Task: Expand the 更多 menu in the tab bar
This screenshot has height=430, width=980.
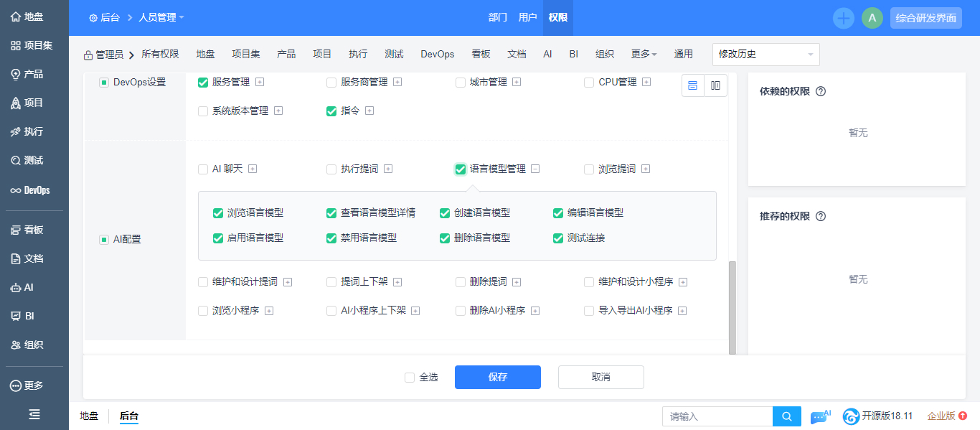Action: [644, 55]
